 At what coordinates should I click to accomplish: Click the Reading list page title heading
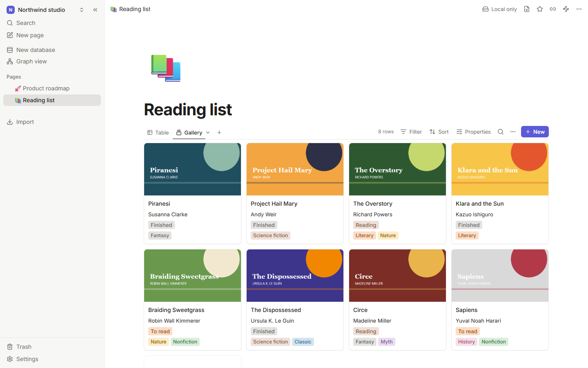tap(188, 110)
